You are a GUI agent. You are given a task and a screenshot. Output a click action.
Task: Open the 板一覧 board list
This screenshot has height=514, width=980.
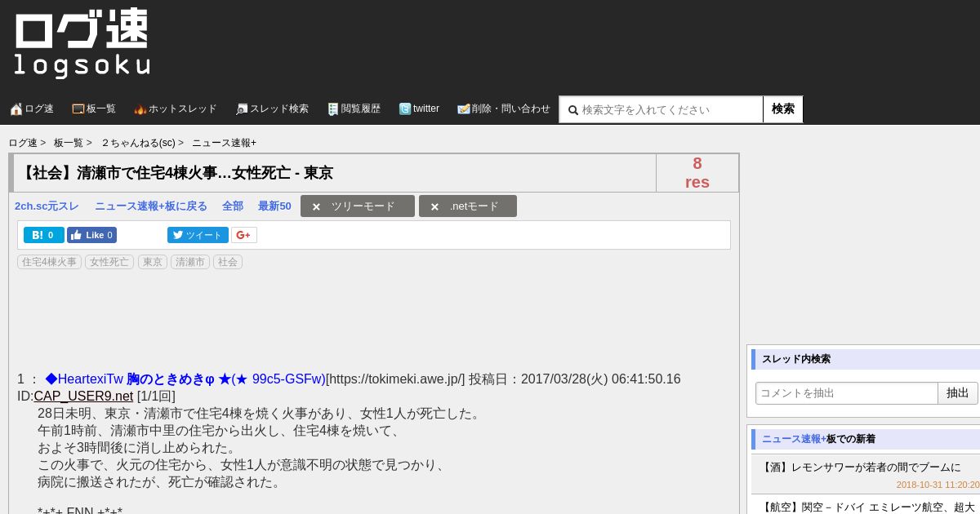(94, 109)
